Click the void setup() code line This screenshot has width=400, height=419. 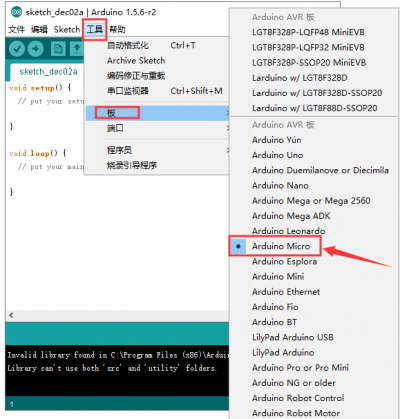[40, 88]
